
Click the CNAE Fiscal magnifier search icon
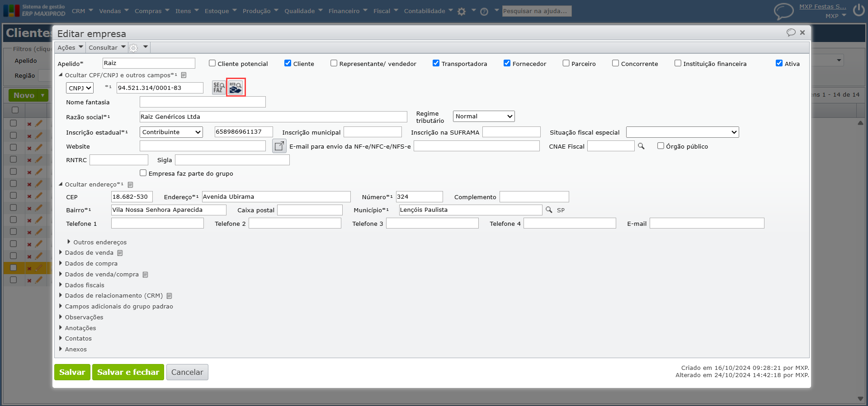[x=641, y=146]
